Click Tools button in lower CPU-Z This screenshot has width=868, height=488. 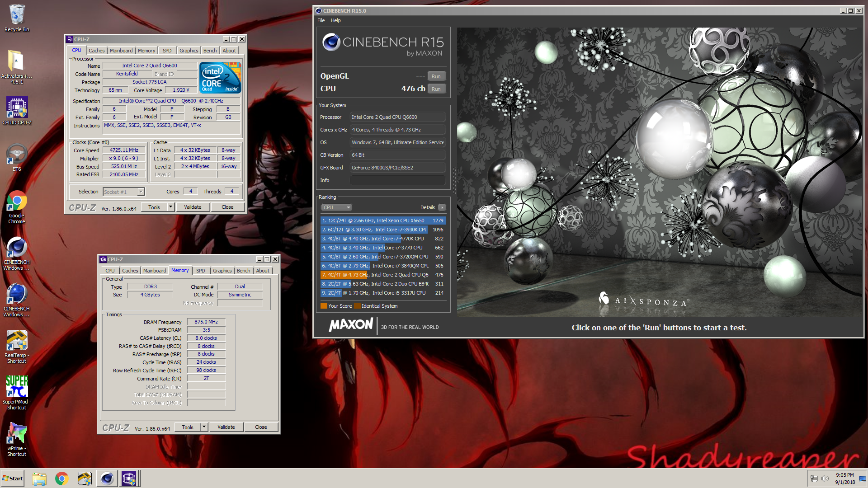188,427
